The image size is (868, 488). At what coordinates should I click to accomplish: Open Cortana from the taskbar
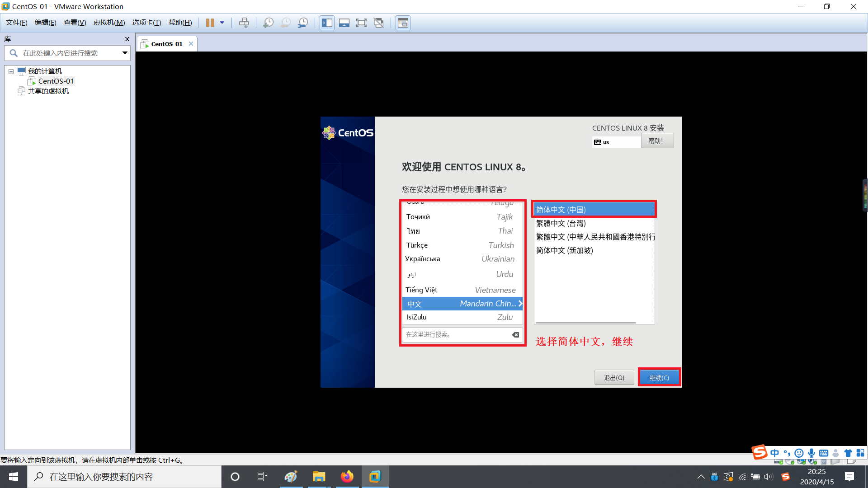click(x=235, y=477)
